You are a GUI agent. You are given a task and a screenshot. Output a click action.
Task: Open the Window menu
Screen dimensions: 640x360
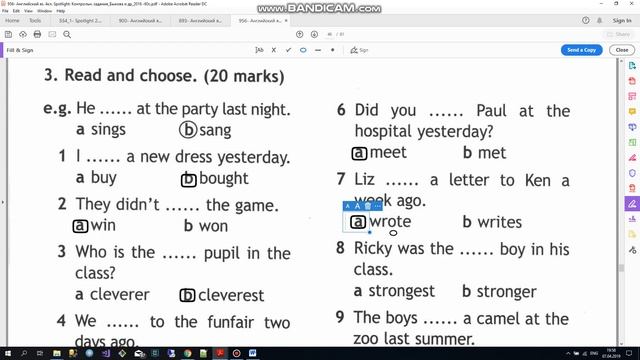(44, 11)
